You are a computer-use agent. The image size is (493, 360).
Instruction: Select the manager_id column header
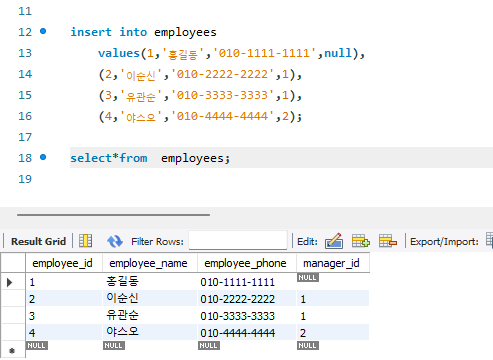coord(333,263)
